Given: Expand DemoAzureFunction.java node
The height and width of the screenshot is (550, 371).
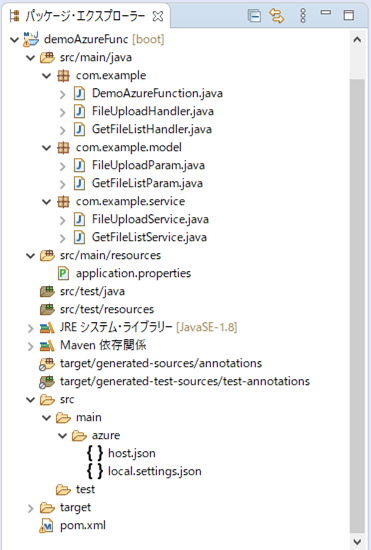Looking at the screenshot, I should pos(62,94).
